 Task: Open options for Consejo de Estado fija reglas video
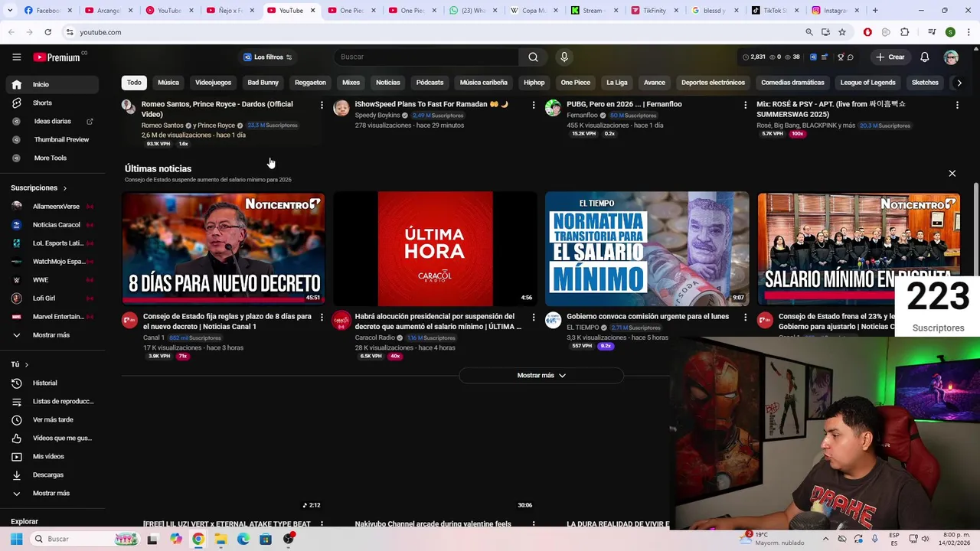322,317
